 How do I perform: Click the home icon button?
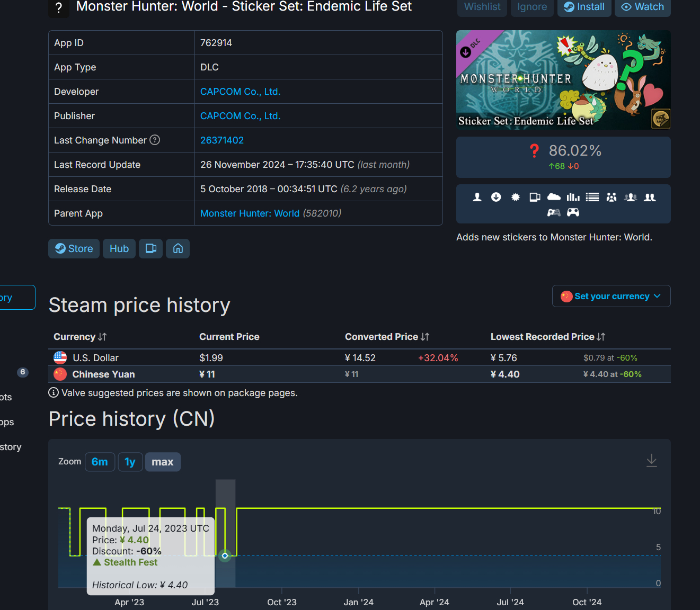coord(178,249)
